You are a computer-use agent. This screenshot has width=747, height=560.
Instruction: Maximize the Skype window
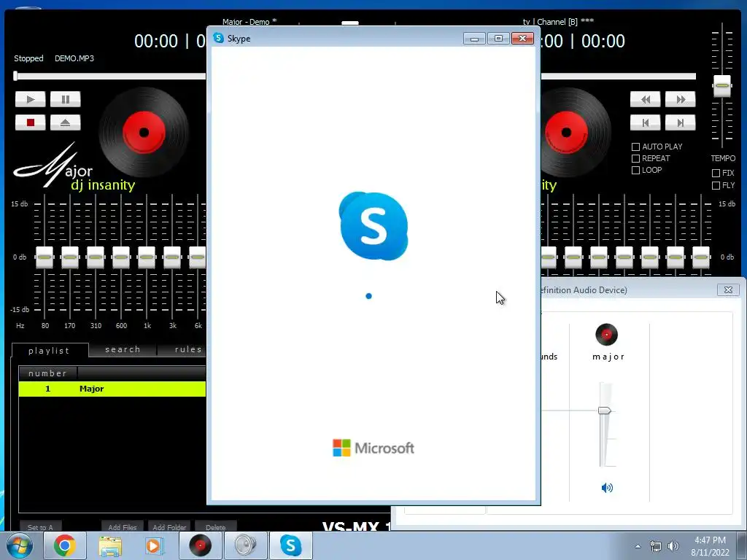[498, 39]
